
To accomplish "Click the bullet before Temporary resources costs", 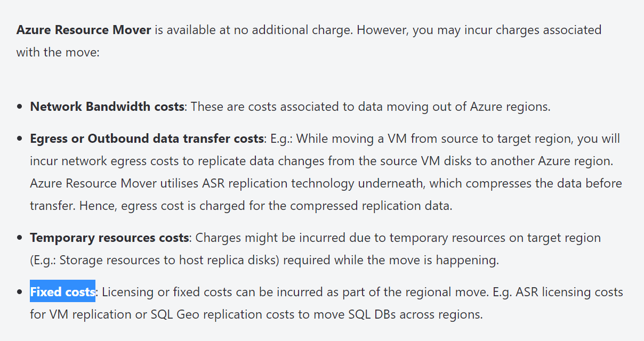I will coord(20,238).
